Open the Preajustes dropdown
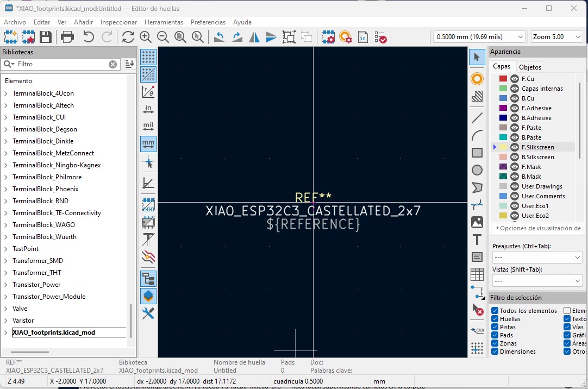Image resolution: width=588 pixels, height=389 pixels. [x=536, y=258]
